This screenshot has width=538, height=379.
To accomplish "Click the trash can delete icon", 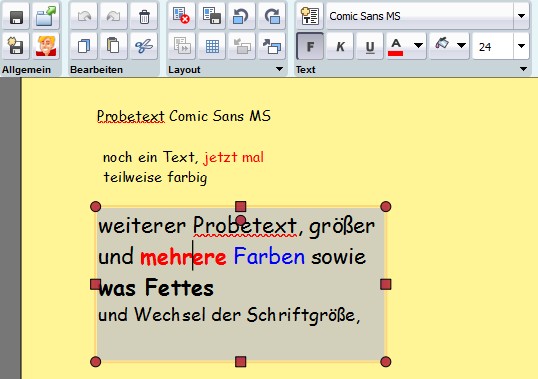I will (144, 16).
